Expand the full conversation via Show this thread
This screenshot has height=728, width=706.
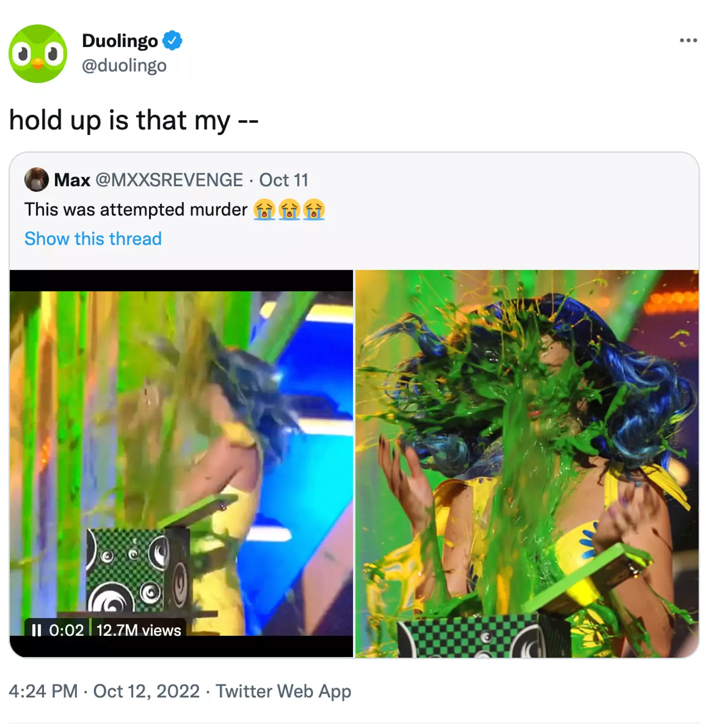tap(93, 239)
